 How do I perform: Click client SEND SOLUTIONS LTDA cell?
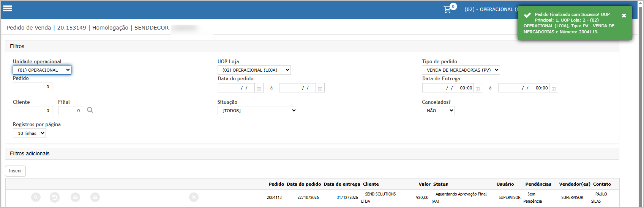tap(378, 198)
